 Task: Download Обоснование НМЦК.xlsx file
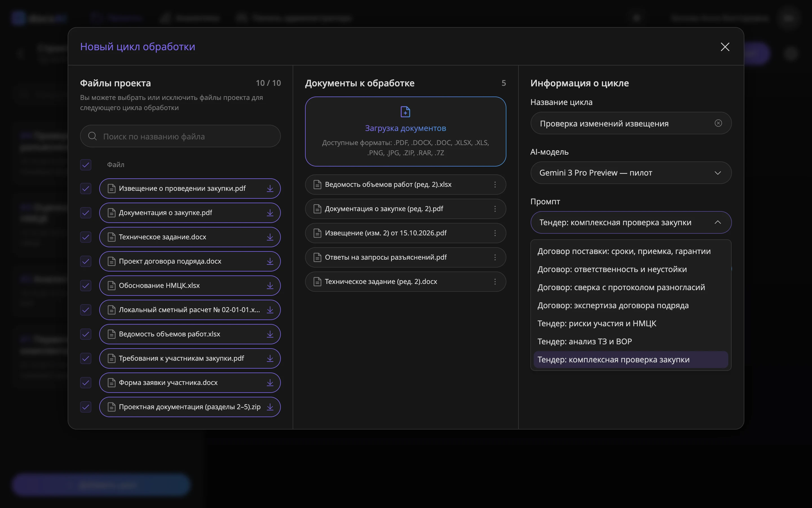[x=270, y=286]
